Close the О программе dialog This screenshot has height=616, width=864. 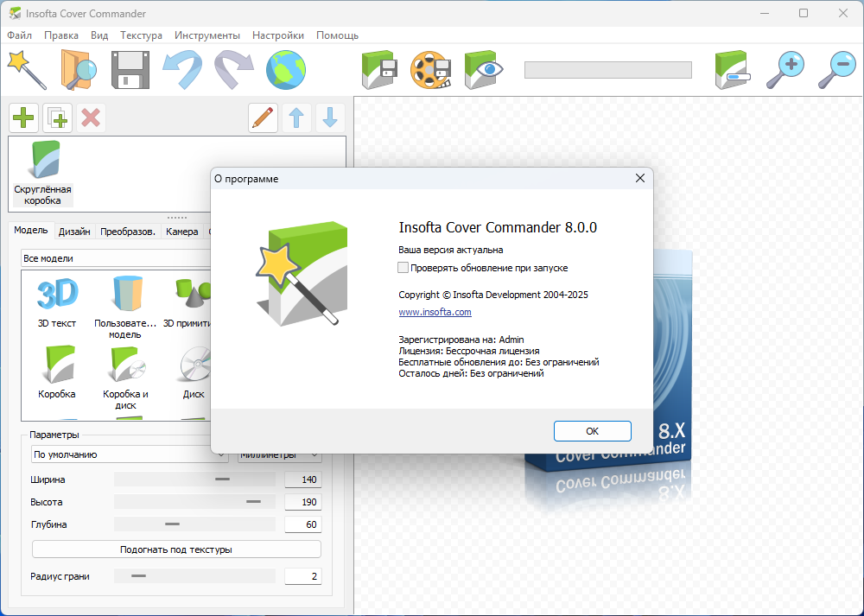[x=639, y=179]
